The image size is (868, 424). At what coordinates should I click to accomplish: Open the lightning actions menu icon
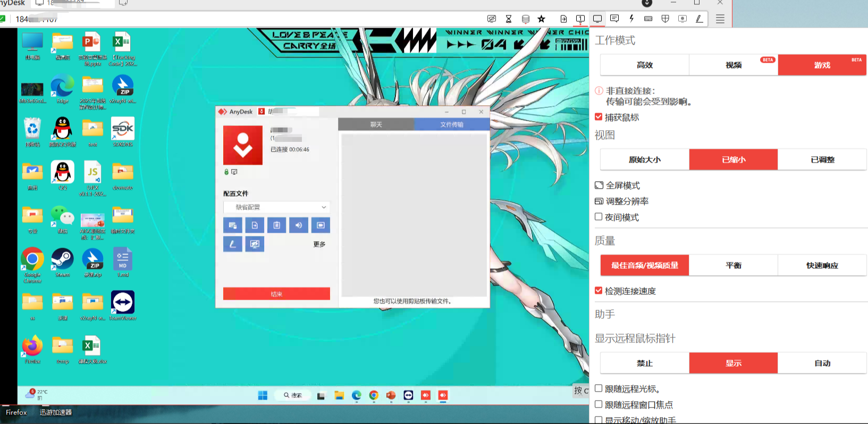click(631, 19)
